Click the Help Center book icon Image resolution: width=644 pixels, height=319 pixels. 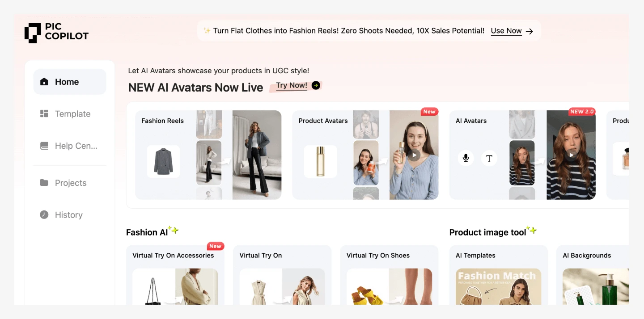tap(44, 146)
